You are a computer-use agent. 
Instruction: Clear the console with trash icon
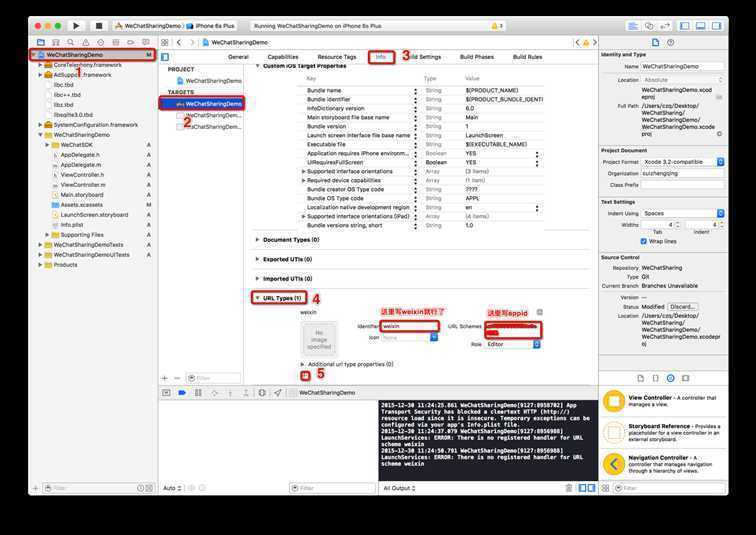coord(568,488)
